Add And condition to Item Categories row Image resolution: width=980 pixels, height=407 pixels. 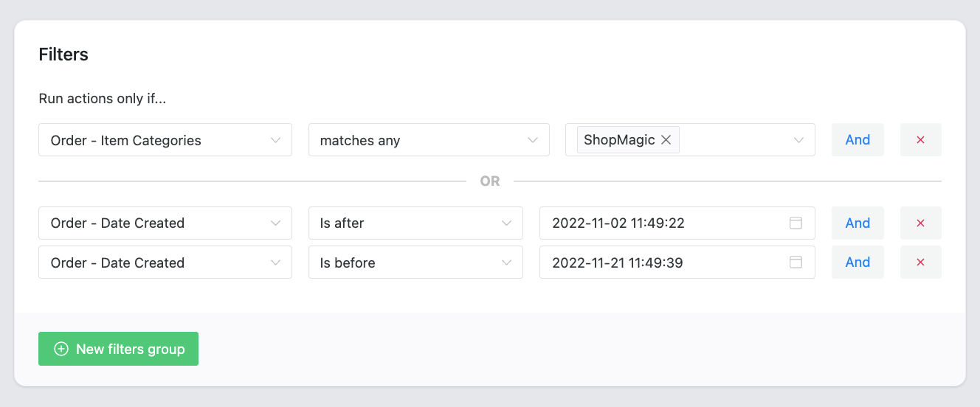click(x=857, y=139)
